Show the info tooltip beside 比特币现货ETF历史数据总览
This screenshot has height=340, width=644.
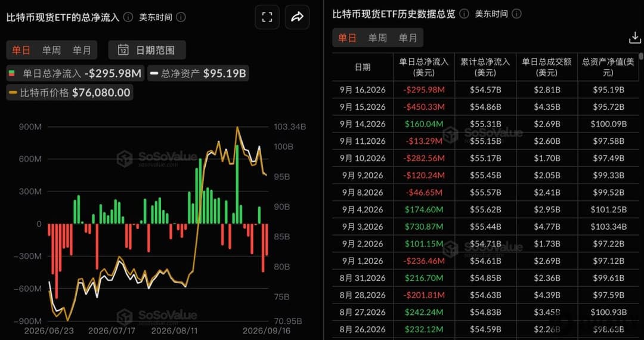[x=464, y=14]
